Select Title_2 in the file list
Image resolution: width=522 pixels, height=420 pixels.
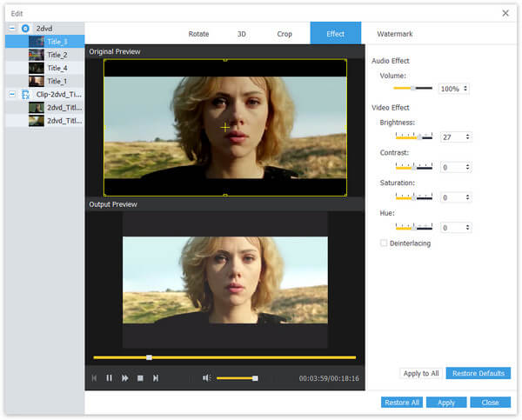coord(57,55)
